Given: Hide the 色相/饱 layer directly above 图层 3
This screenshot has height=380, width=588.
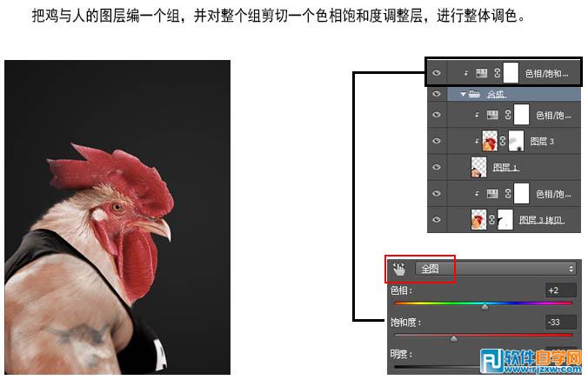Looking at the screenshot, I should pyautogui.click(x=437, y=115).
